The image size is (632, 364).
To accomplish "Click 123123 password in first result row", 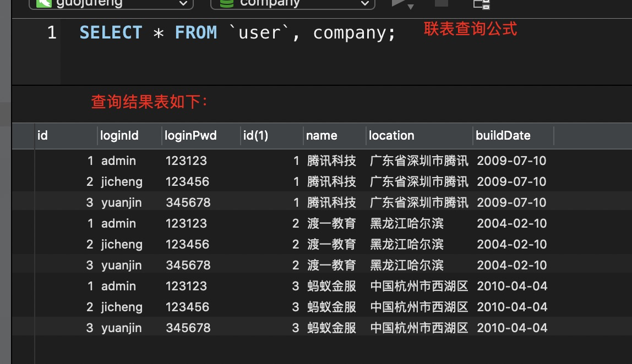I will 186,161.
